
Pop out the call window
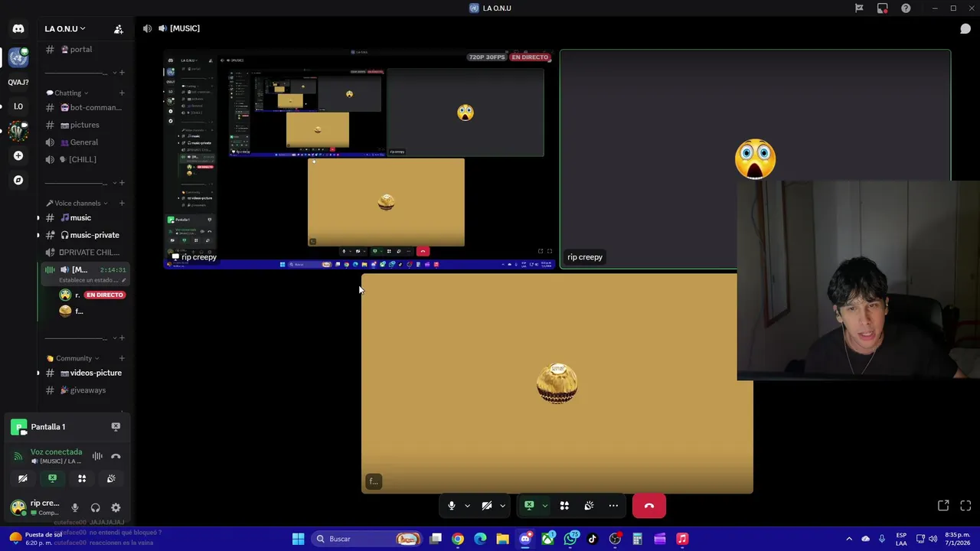tap(943, 506)
